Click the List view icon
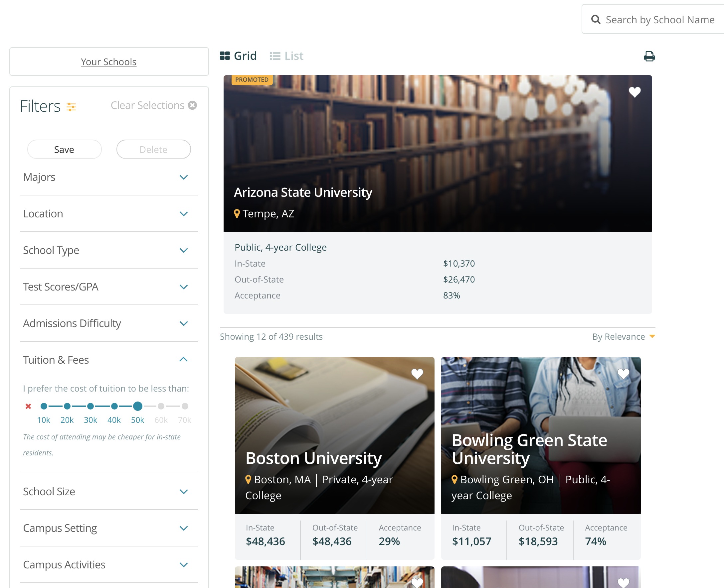 (x=275, y=56)
